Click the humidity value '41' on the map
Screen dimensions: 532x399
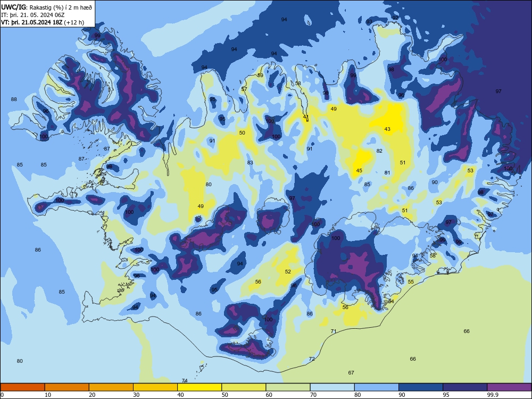(306, 117)
